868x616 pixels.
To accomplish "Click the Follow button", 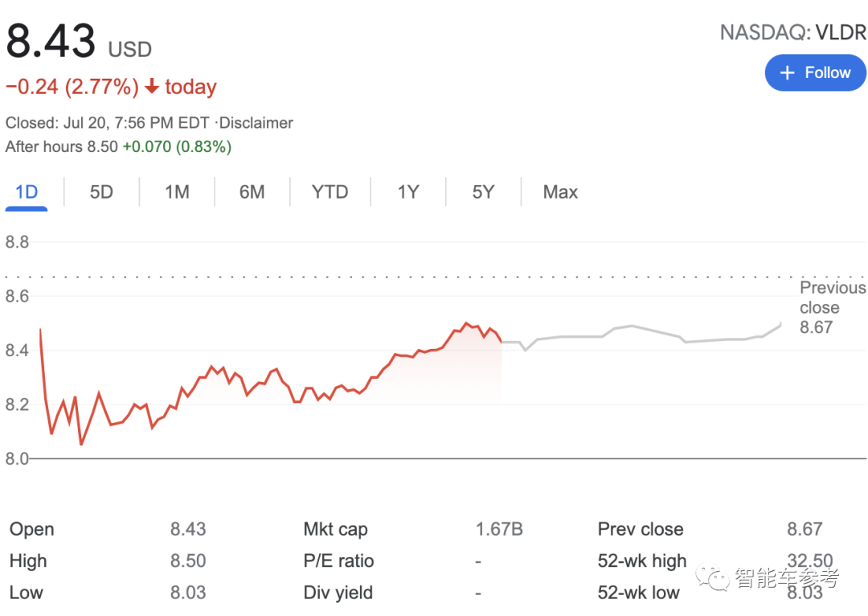I will click(815, 72).
